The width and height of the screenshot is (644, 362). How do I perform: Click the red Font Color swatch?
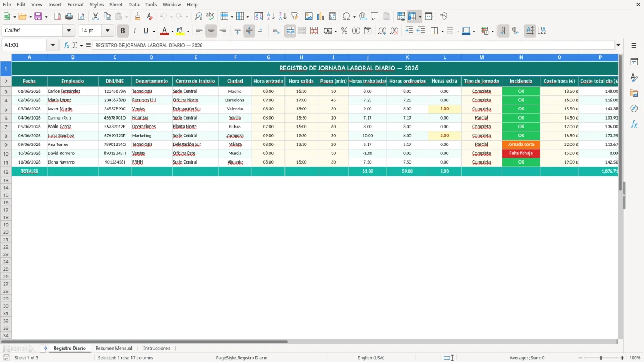coord(165,31)
